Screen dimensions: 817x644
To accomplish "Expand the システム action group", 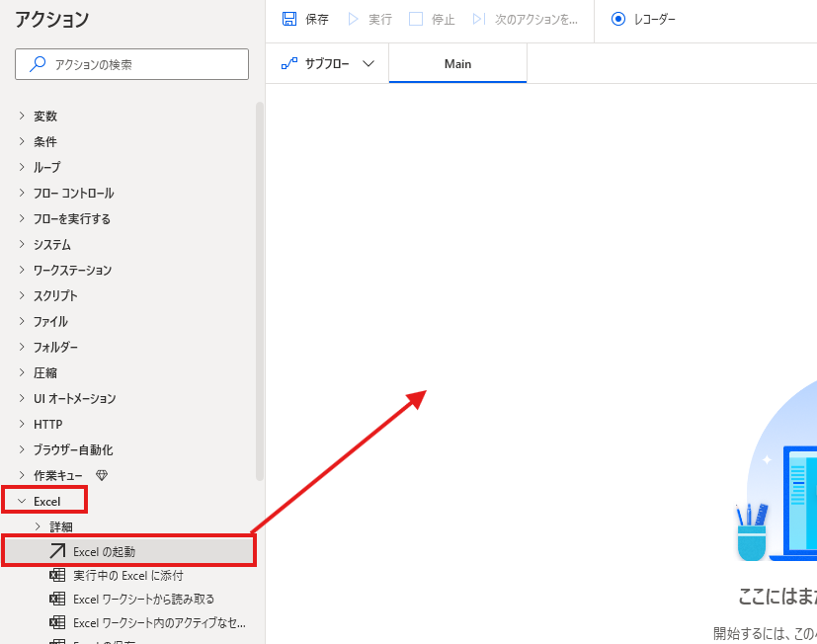I will 22,244.
